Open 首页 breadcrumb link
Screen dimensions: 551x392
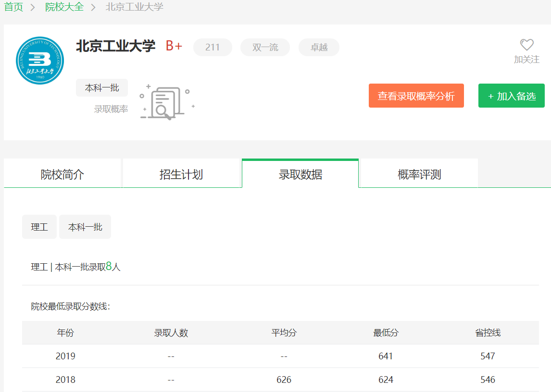[x=13, y=7]
